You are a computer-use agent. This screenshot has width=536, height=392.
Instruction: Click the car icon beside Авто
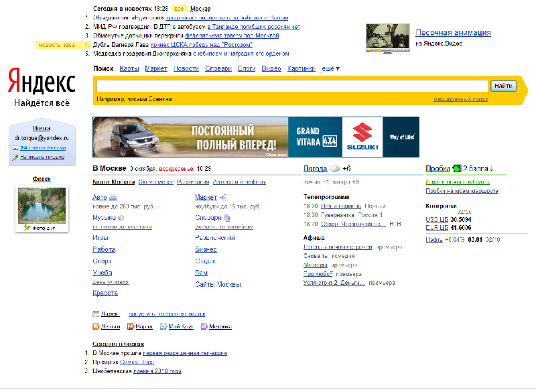(x=113, y=198)
